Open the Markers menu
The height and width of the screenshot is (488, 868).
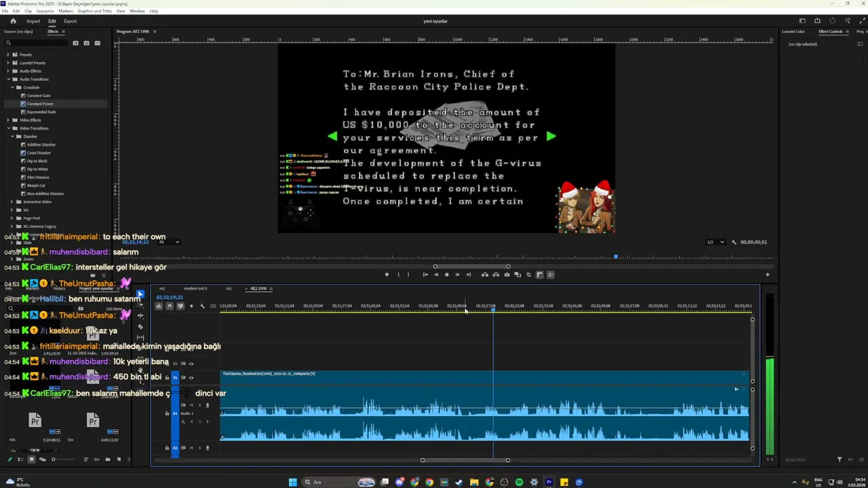click(x=66, y=11)
